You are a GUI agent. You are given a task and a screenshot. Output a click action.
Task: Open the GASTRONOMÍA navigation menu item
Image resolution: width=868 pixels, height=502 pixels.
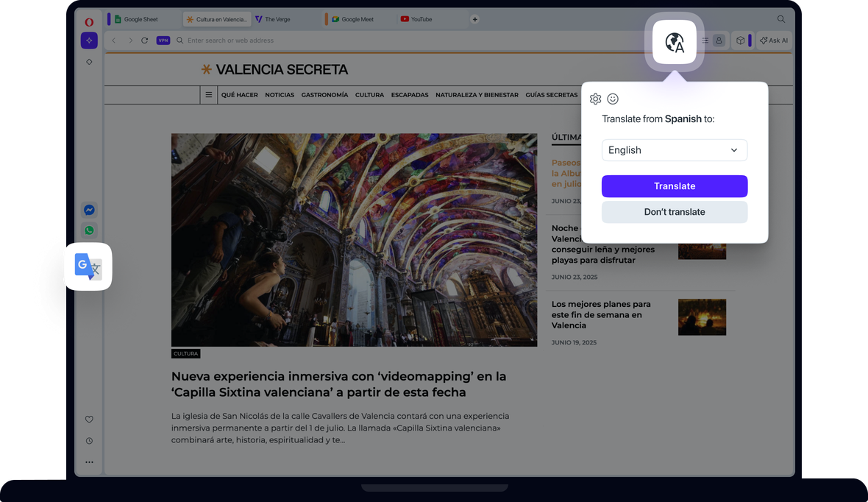(x=324, y=95)
